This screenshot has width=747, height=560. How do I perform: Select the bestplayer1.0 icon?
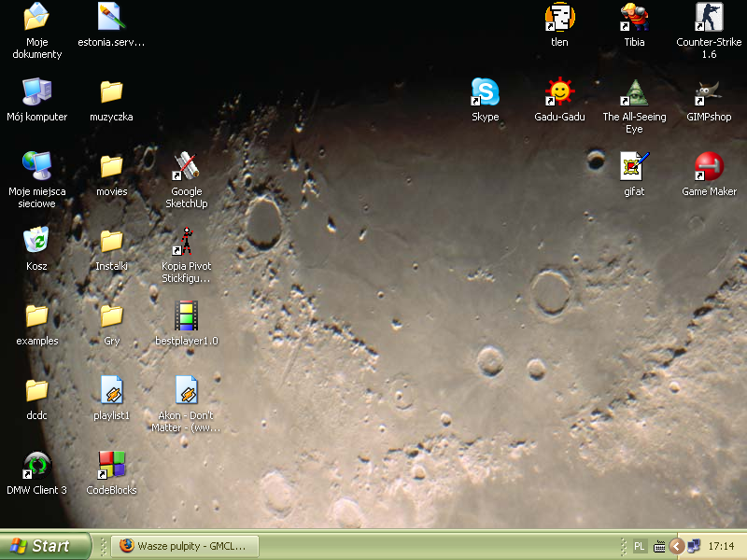coord(186,316)
